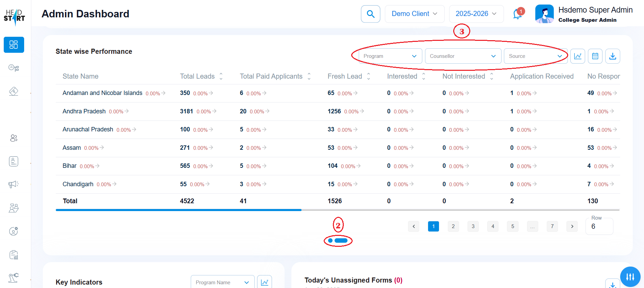Image resolution: width=644 pixels, height=288 pixels.
Task: Click the State wise Performance chart view icon
Action: (577, 56)
